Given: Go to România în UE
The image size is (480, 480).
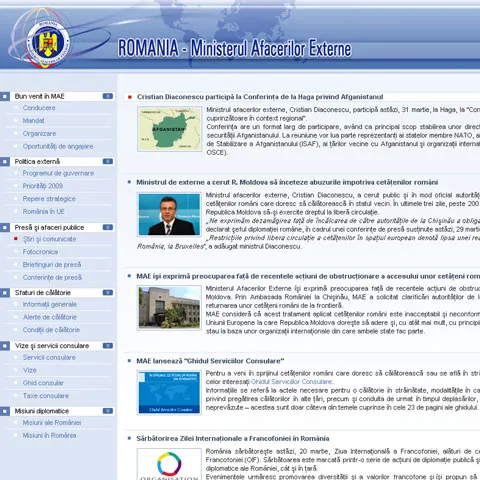Looking at the screenshot, I should [43, 212].
